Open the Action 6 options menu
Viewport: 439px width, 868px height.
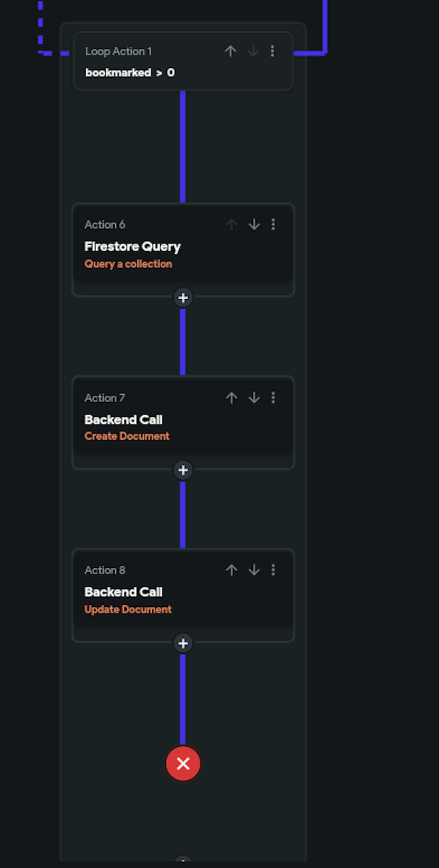pos(273,224)
